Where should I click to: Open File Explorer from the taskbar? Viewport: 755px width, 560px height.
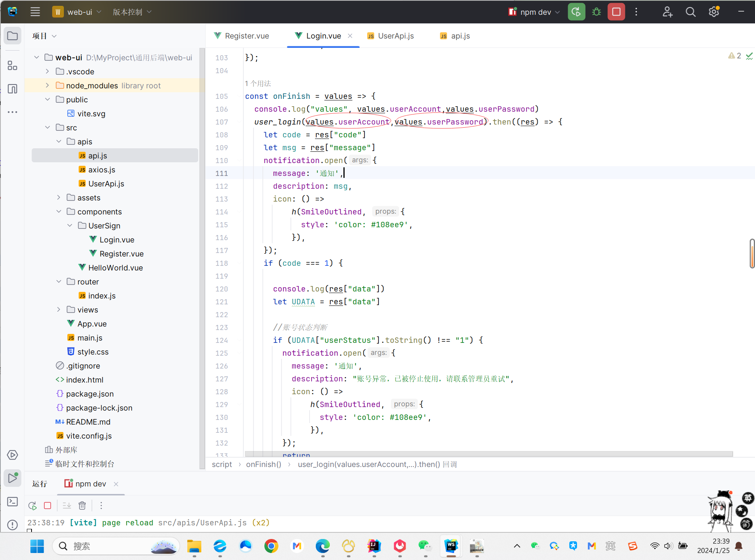pyautogui.click(x=194, y=546)
